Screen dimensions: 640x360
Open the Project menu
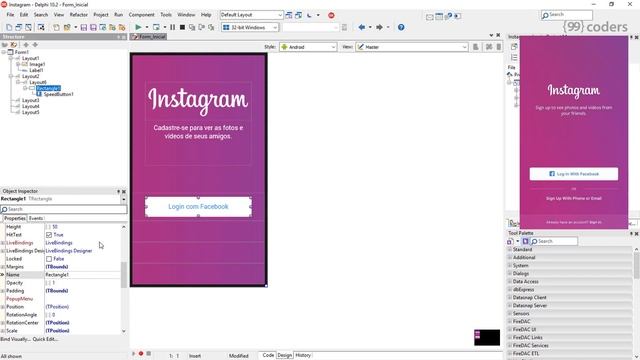[x=101, y=15]
